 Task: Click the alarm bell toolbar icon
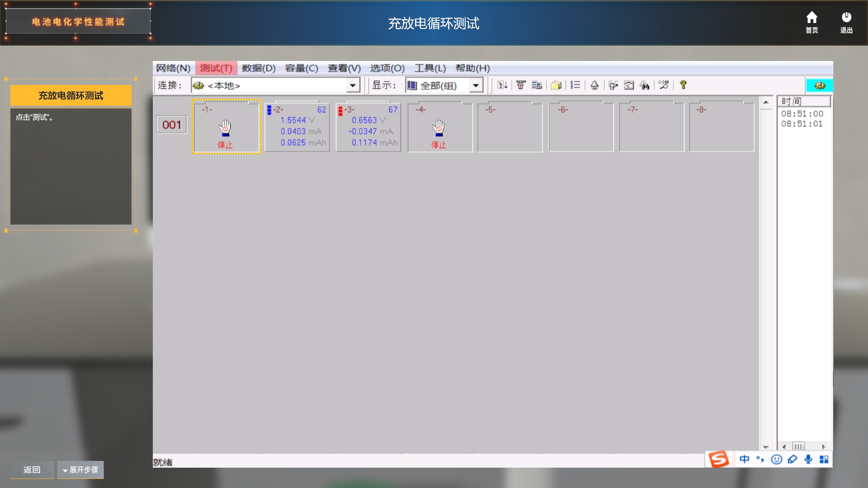(x=594, y=85)
